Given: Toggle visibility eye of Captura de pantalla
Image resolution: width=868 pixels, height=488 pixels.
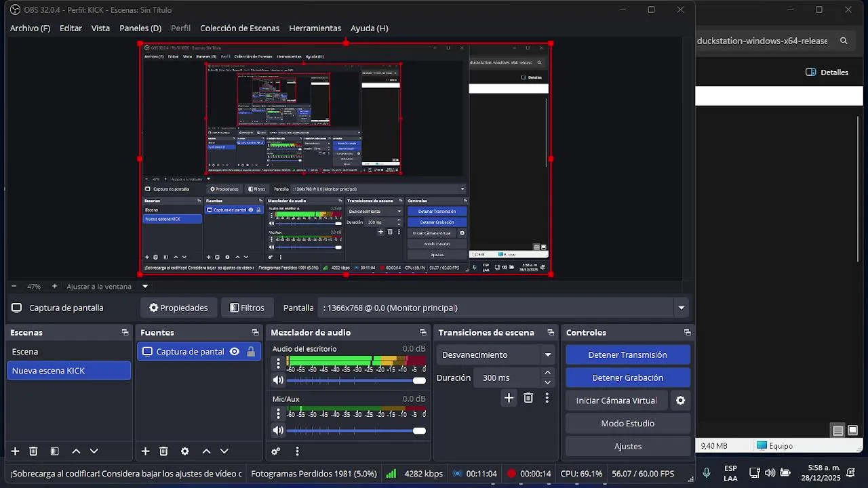Looking at the screenshot, I should [x=235, y=352].
